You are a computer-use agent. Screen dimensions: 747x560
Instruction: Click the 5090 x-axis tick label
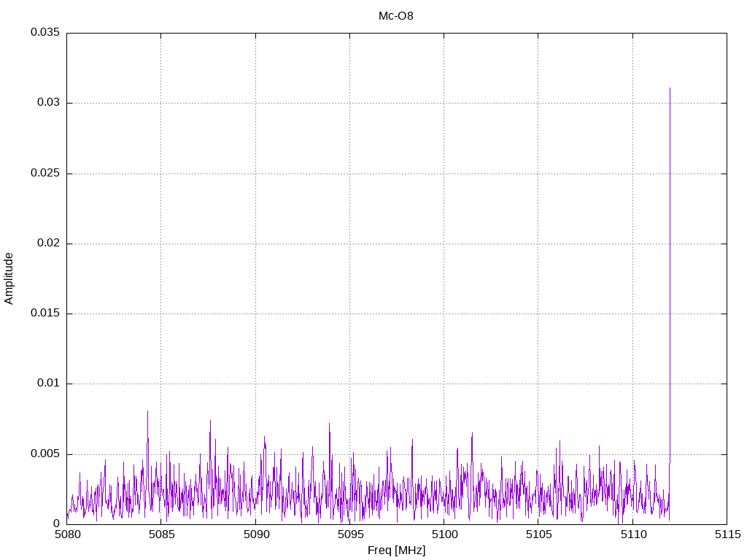255,534
